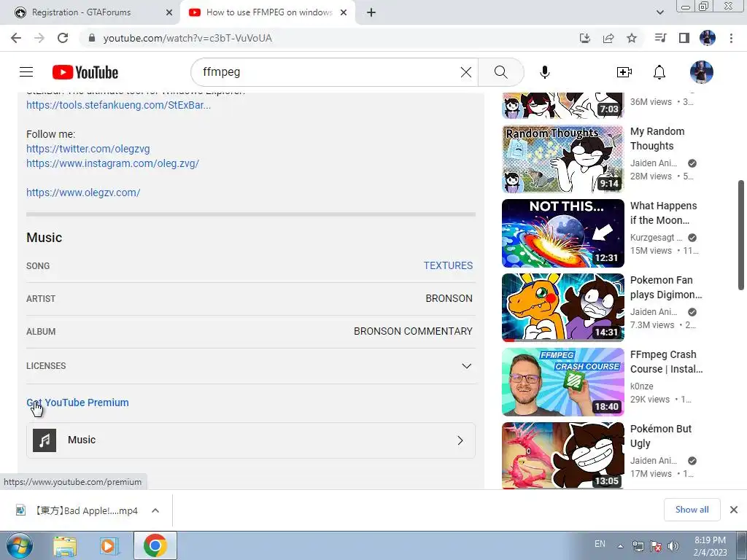Install app icon in address bar
The height and width of the screenshot is (560, 747).
click(585, 38)
